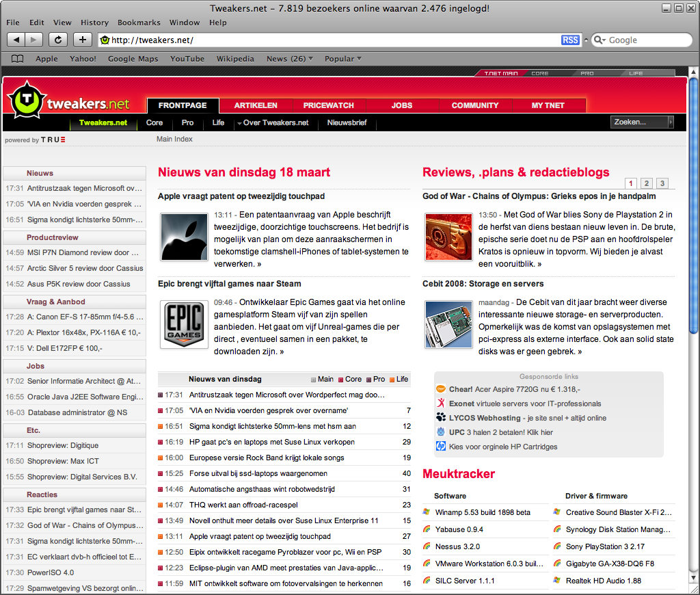Open news item HP gaat pc's en laptops met Suse
The image size is (700, 595).
coord(272,442)
